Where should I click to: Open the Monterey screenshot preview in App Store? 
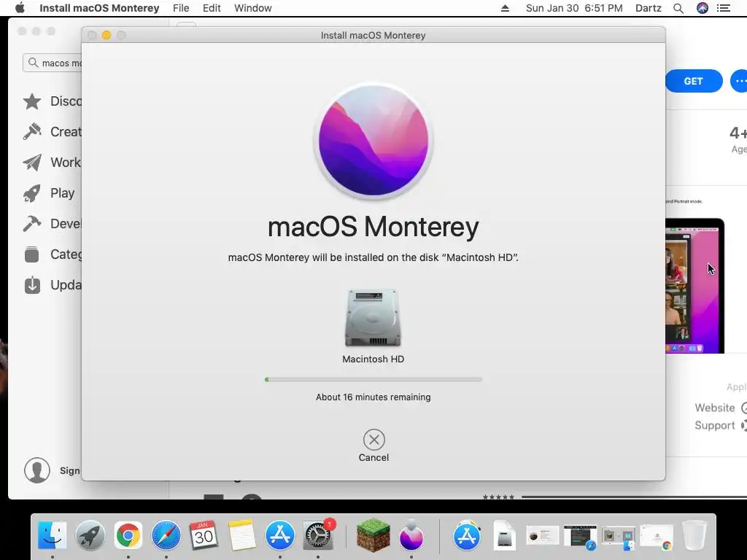(x=694, y=286)
